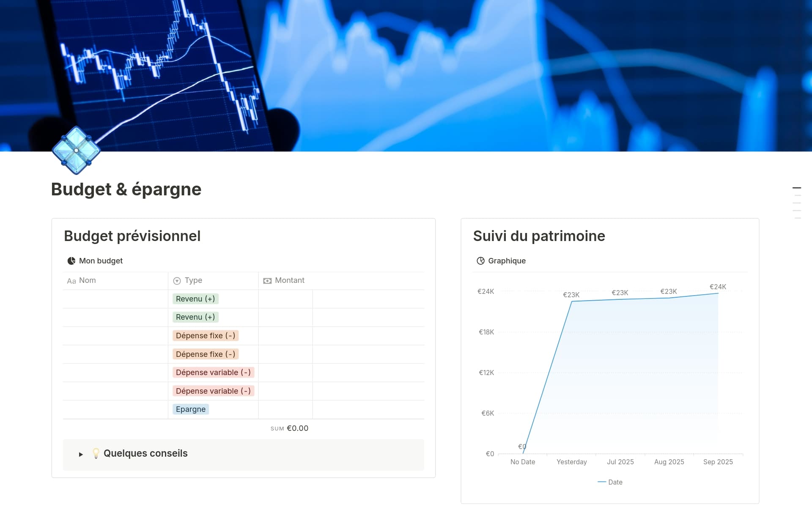812x507 pixels.
Task: Click the Budget & épargne page title
Action: 126,189
